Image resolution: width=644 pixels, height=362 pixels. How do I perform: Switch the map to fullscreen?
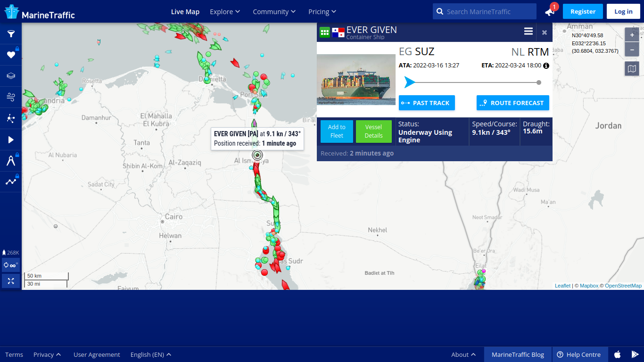11,281
